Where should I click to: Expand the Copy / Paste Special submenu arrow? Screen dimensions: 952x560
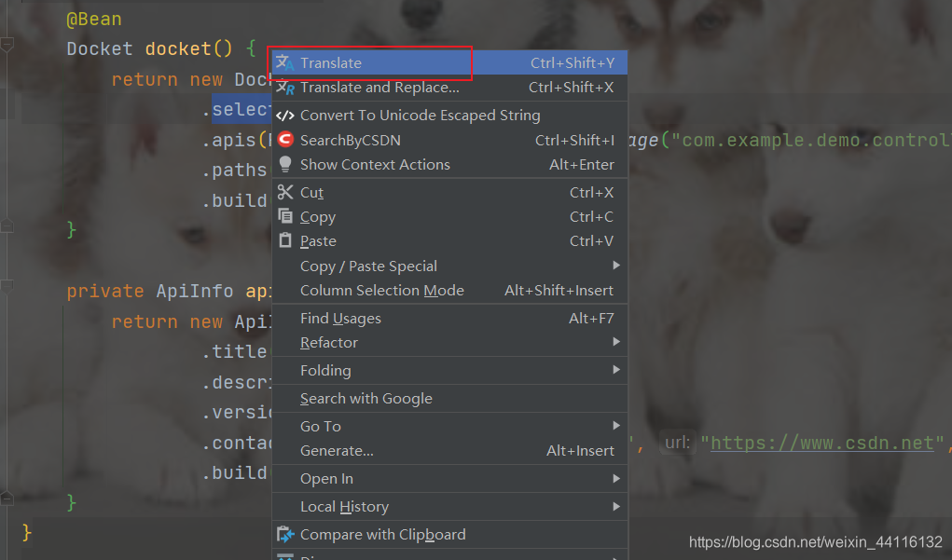coord(616,266)
